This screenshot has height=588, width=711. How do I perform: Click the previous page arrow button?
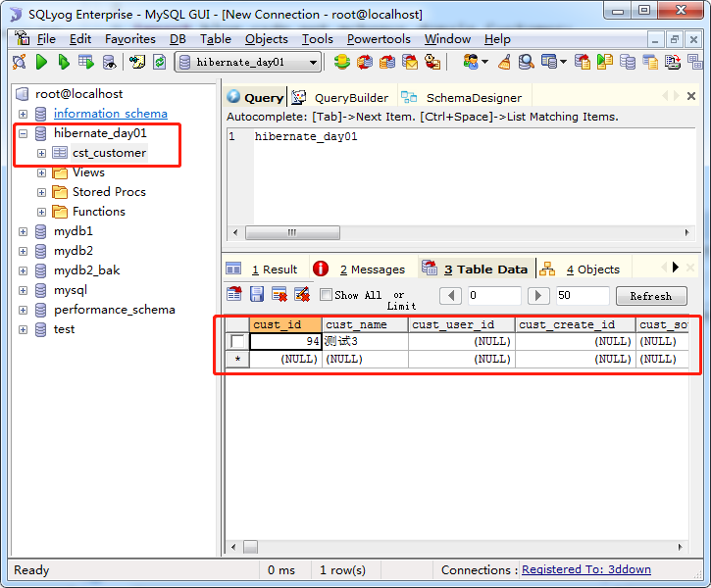[451, 296]
